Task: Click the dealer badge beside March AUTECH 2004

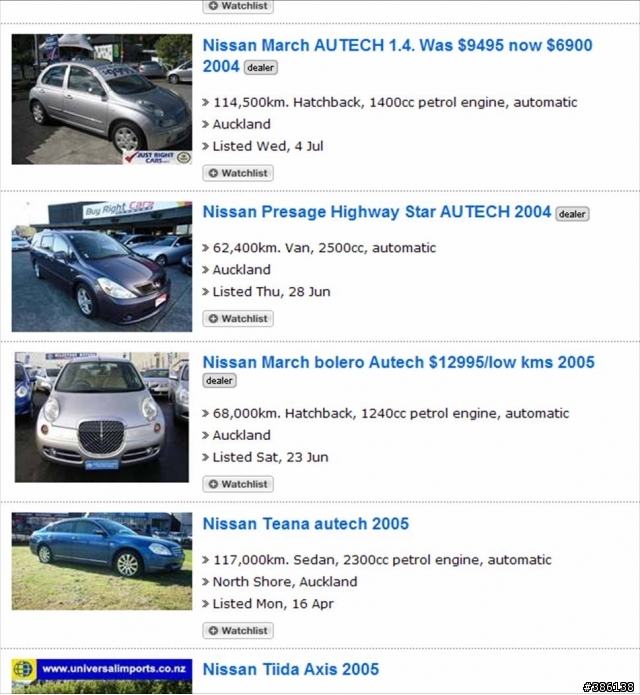Action: 261,67
